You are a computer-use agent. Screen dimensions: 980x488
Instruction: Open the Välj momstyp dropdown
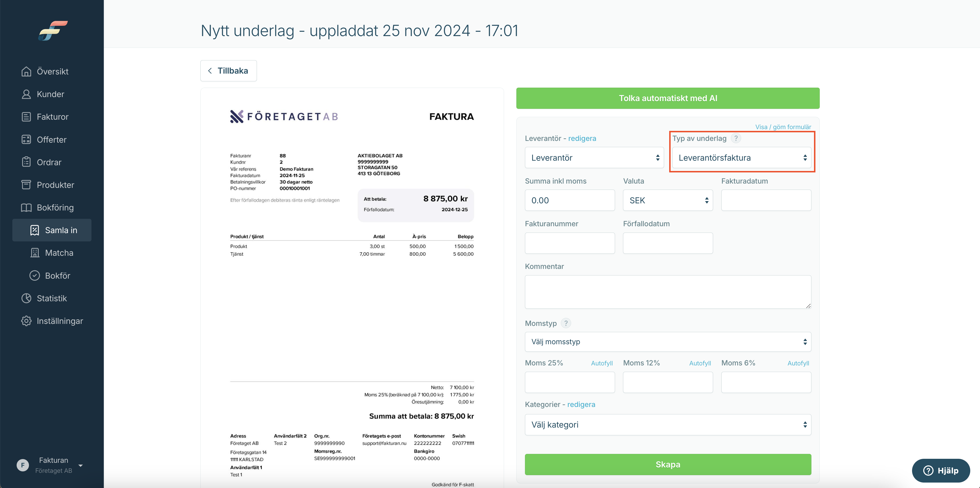pos(668,342)
